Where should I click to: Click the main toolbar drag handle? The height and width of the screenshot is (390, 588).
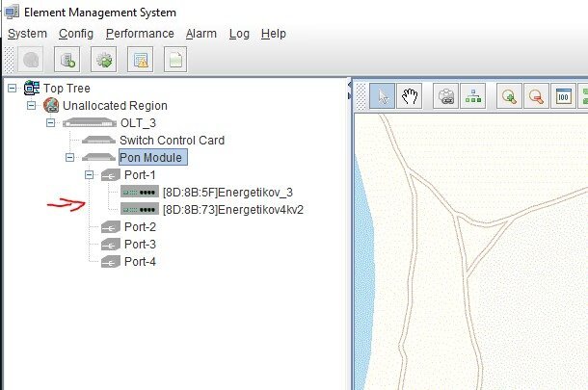click(x=9, y=60)
